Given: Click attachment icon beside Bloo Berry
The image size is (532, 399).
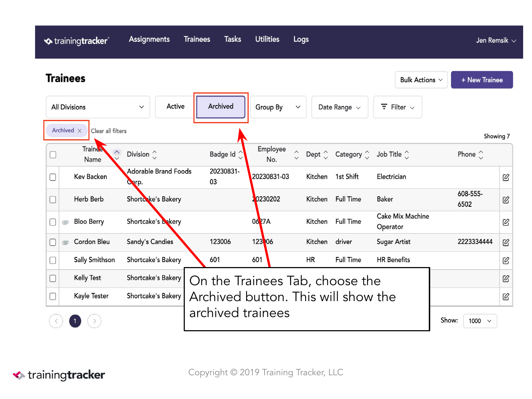Looking at the screenshot, I should [66, 222].
